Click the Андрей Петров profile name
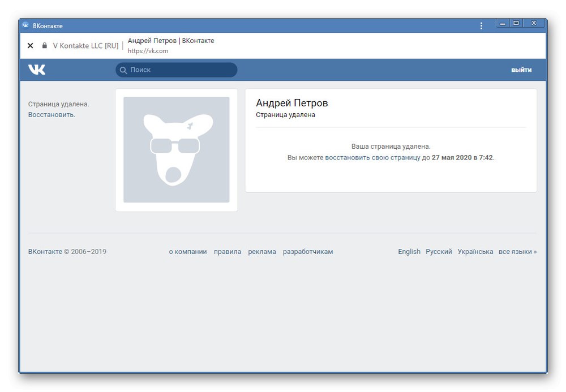 click(291, 103)
